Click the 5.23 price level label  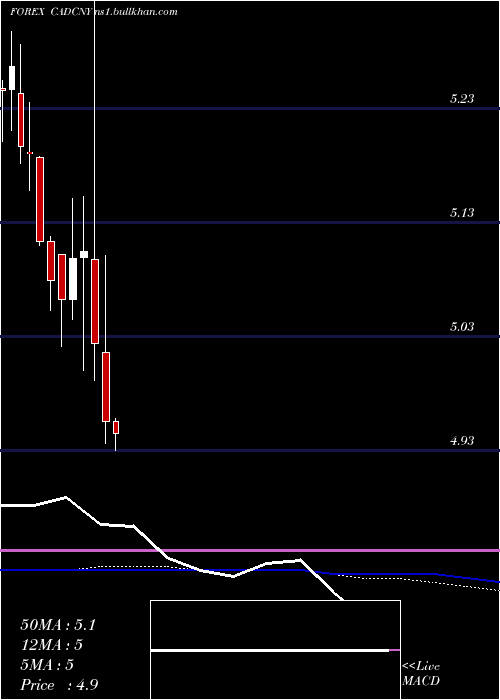[462, 99]
